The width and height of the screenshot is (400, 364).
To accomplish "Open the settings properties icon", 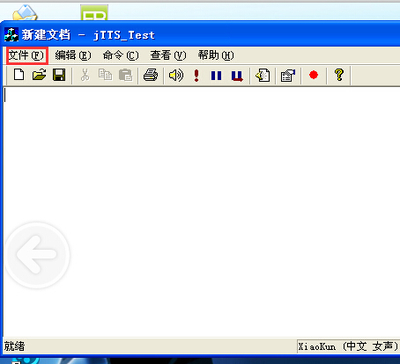I will click(x=288, y=75).
